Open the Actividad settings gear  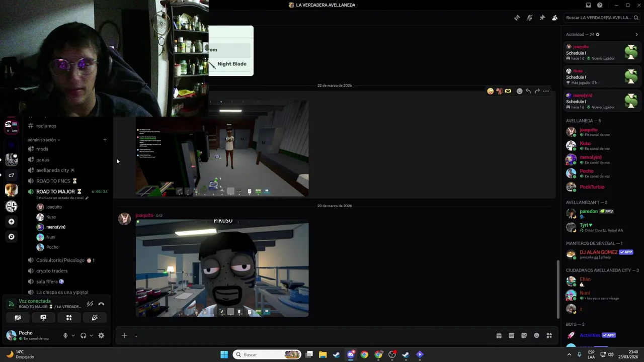[x=598, y=35]
